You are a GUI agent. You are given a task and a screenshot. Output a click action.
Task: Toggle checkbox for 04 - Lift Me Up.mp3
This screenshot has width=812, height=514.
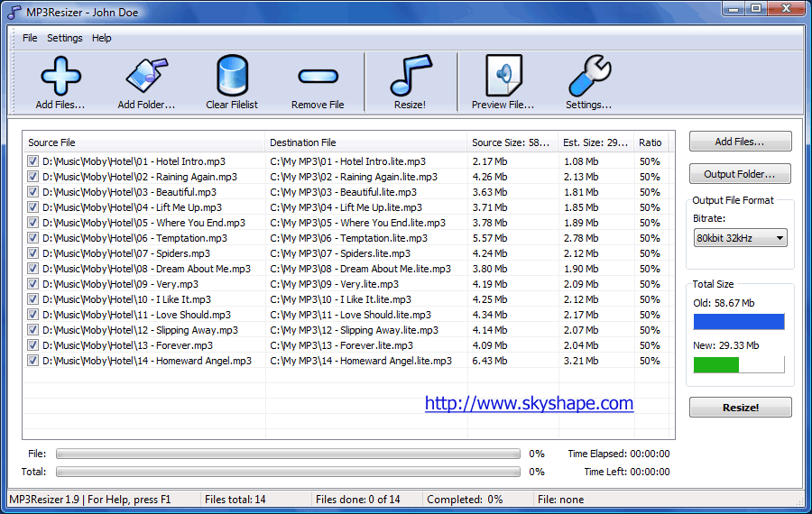coord(32,207)
